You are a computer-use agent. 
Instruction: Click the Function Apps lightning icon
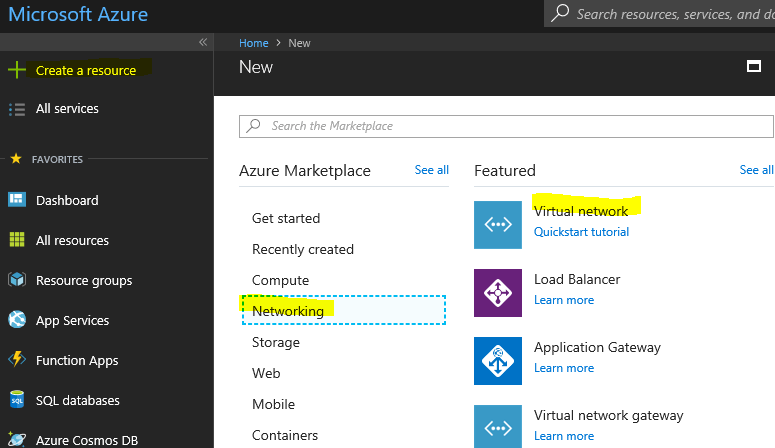click(17, 359)
